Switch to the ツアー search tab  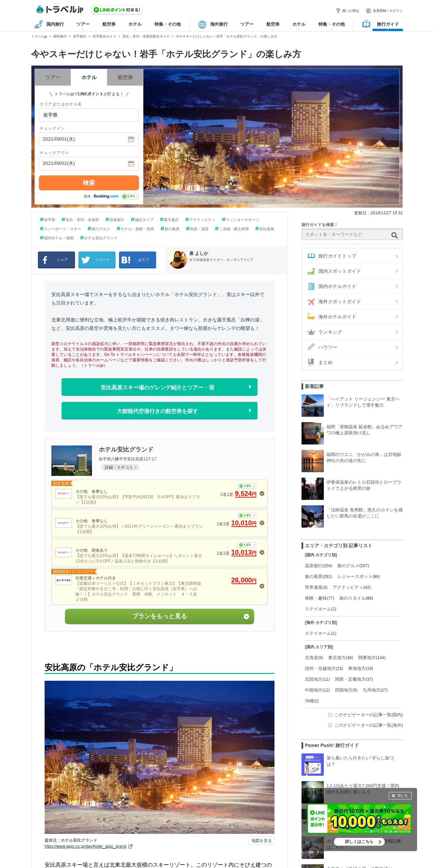coord(53,77)
